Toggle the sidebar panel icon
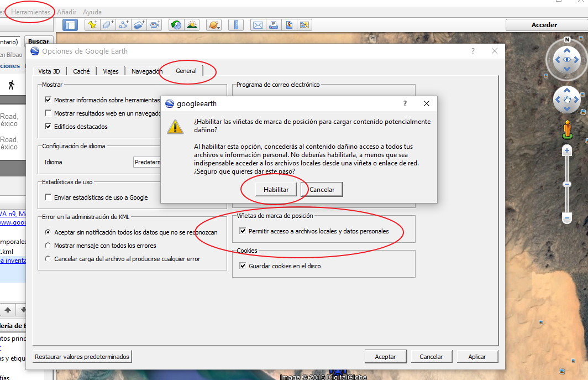The width and height of the screenshot is (588, 380). point(70,25)
